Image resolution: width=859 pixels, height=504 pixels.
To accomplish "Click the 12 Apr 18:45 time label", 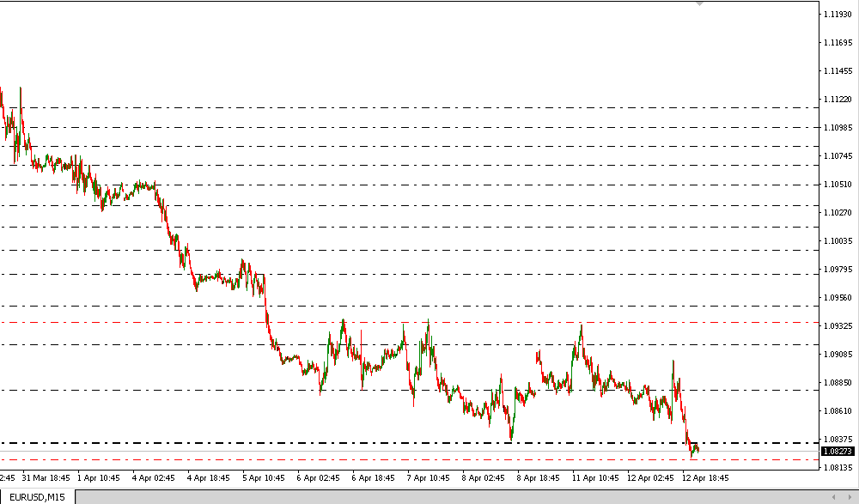I will pyautogui.click(x=705, y=477).
